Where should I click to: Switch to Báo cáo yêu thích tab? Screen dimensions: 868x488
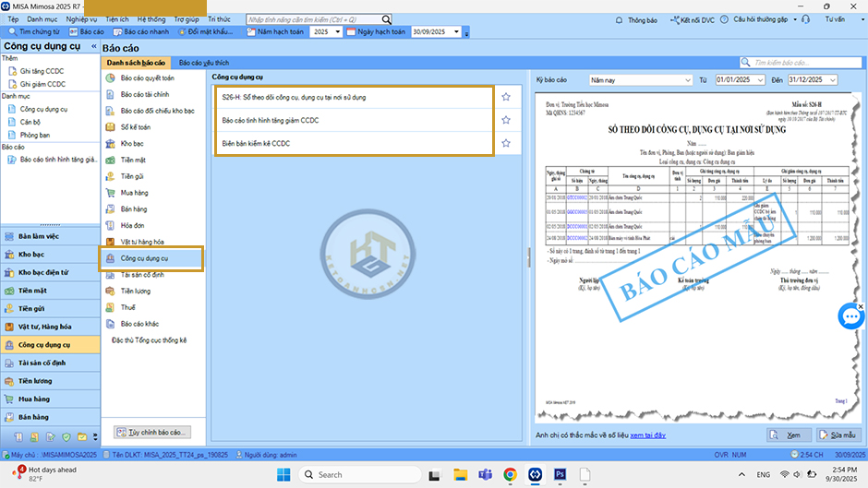click(204, 62)
